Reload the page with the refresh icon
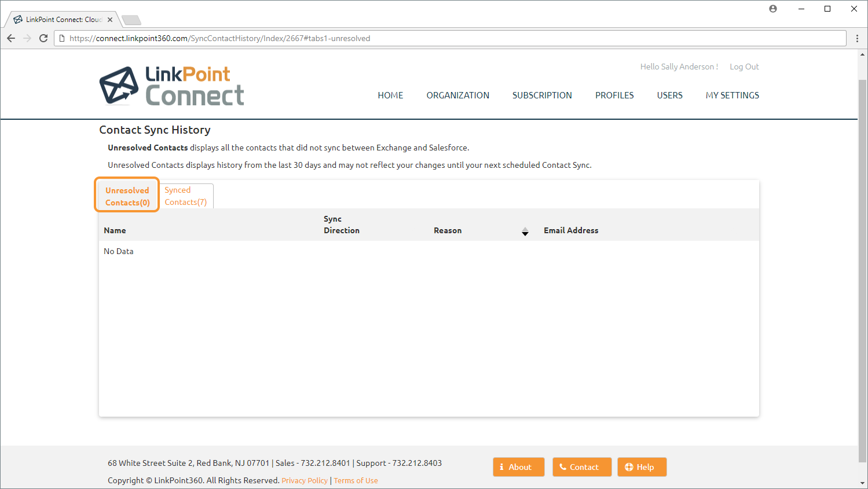 pyautogui.click(x=43, y=38)
